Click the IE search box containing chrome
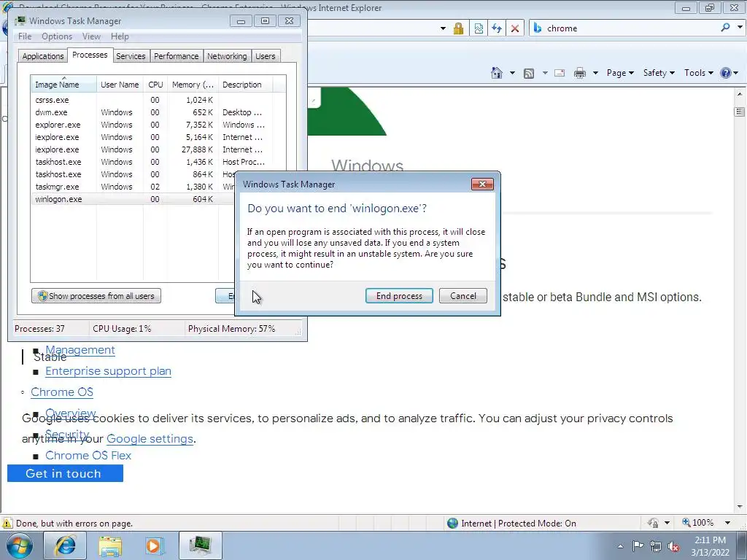The width and height of the screenshot is (747, 560). (624, 28)
